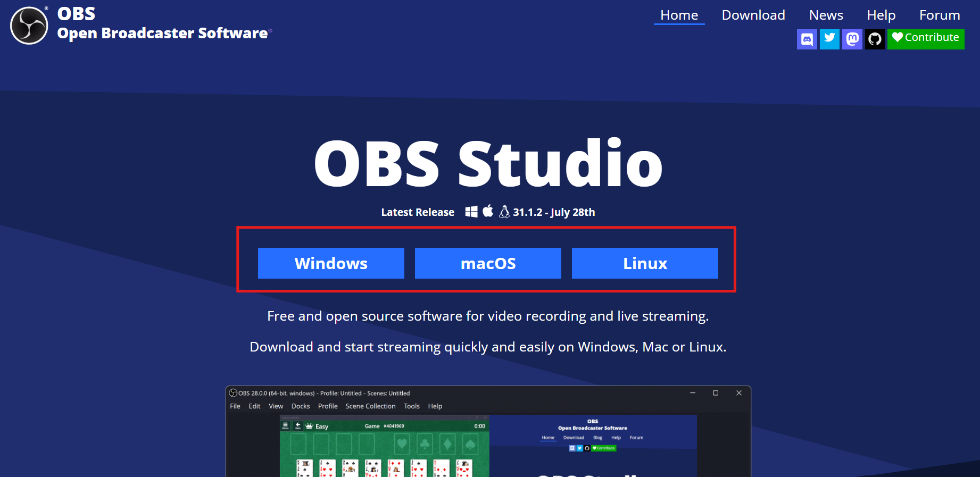Click the 'Game #4041969' label in Solitaire

pos(385,426)
